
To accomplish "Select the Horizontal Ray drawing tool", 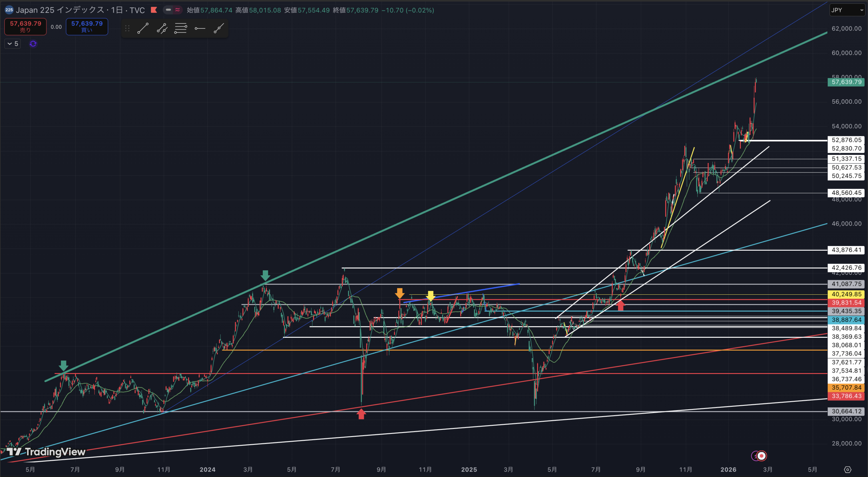I will coord(200,28).
